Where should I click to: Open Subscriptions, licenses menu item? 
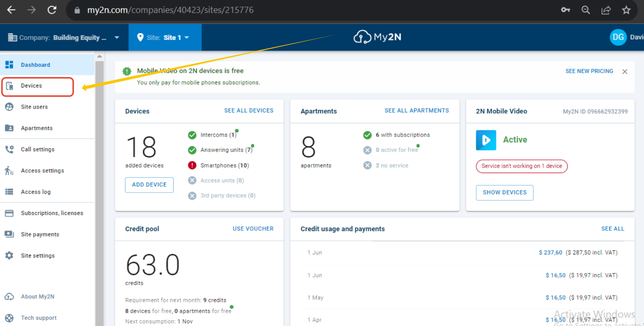click(x=47, y=213)
